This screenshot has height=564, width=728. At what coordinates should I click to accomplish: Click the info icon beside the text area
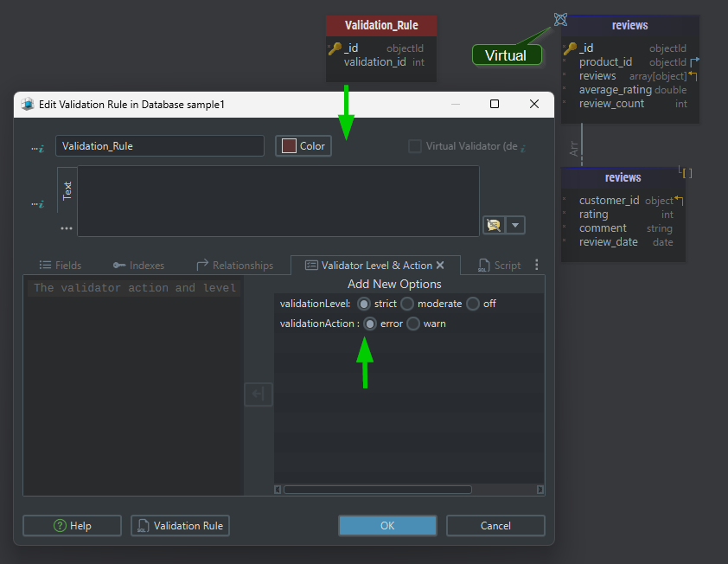pyautogui.click(x=38, y=204)
